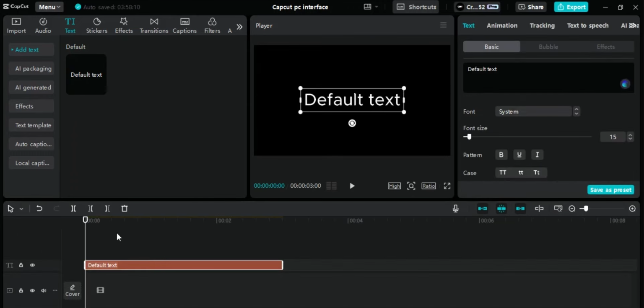The image size is (644, 308).
Task: Select the Effects sub-tab in text panel
Action: [606, 47]
